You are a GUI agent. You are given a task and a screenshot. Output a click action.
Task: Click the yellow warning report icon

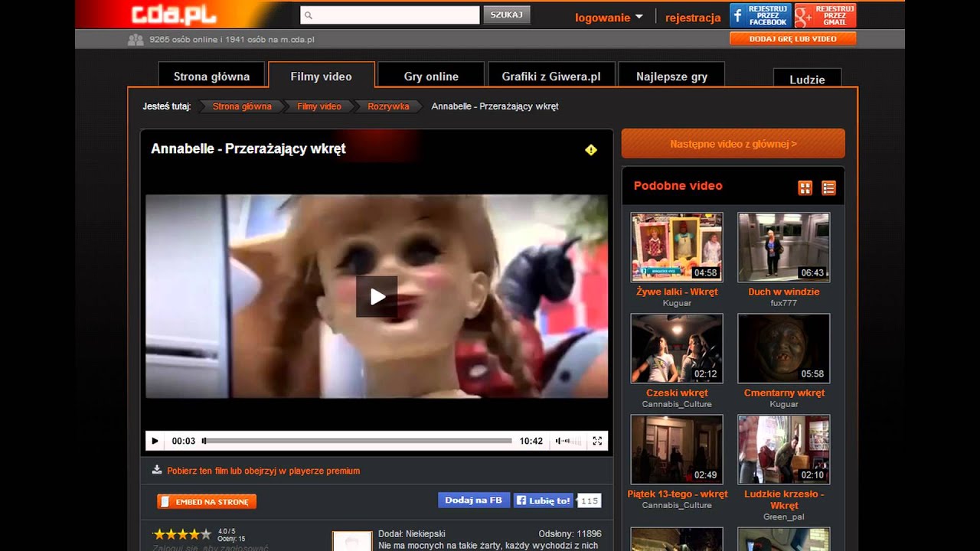click(x=591, y=150)
